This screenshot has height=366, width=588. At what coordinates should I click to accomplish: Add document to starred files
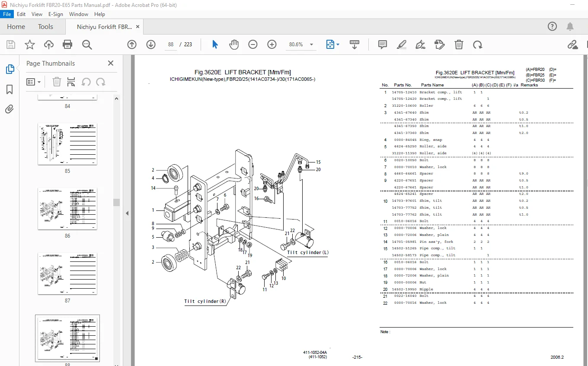tap(30, 45)
